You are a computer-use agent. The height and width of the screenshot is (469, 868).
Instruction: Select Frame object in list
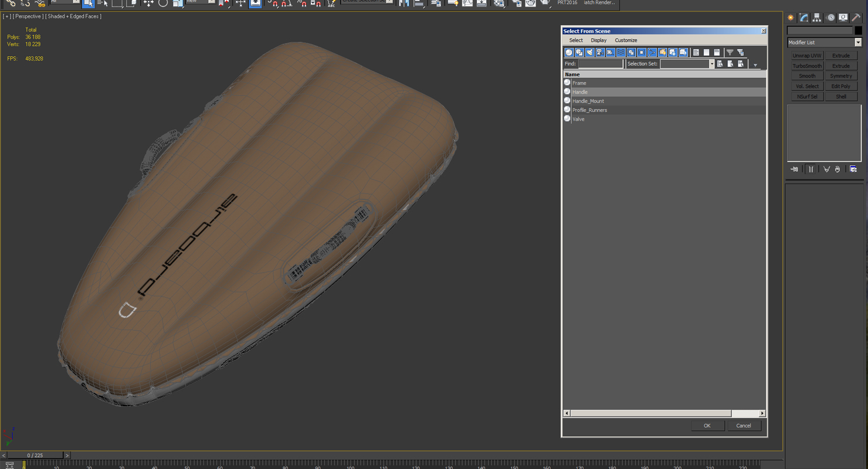[664, 83]
